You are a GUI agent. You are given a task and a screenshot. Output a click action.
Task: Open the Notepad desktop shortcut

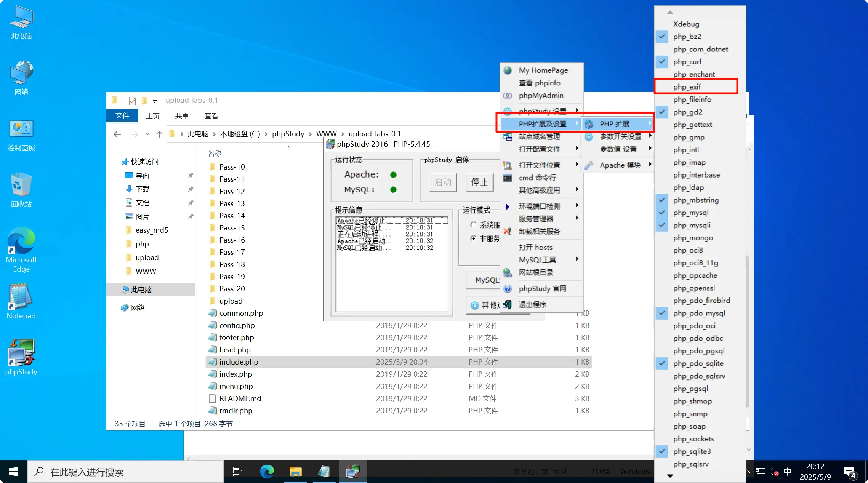coord(21,302)
